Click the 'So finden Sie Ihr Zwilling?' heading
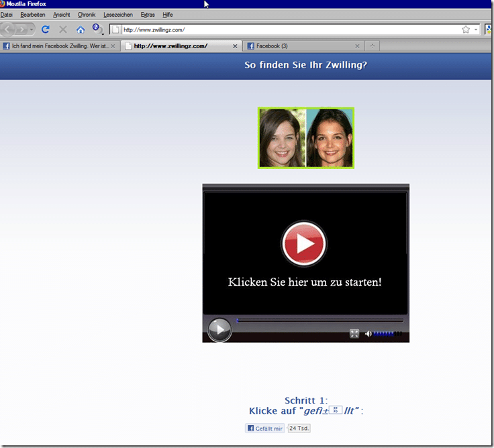 pyautogui.click(x=306, y=65)
